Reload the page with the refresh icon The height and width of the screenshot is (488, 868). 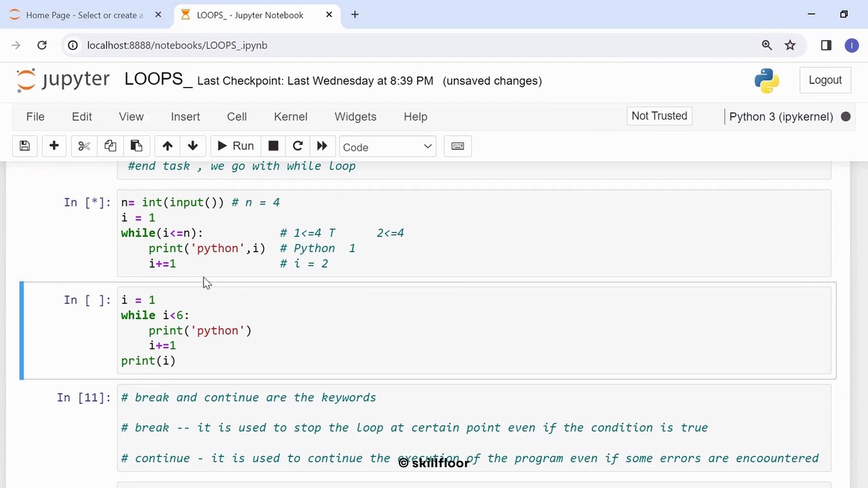coord(42,45)
